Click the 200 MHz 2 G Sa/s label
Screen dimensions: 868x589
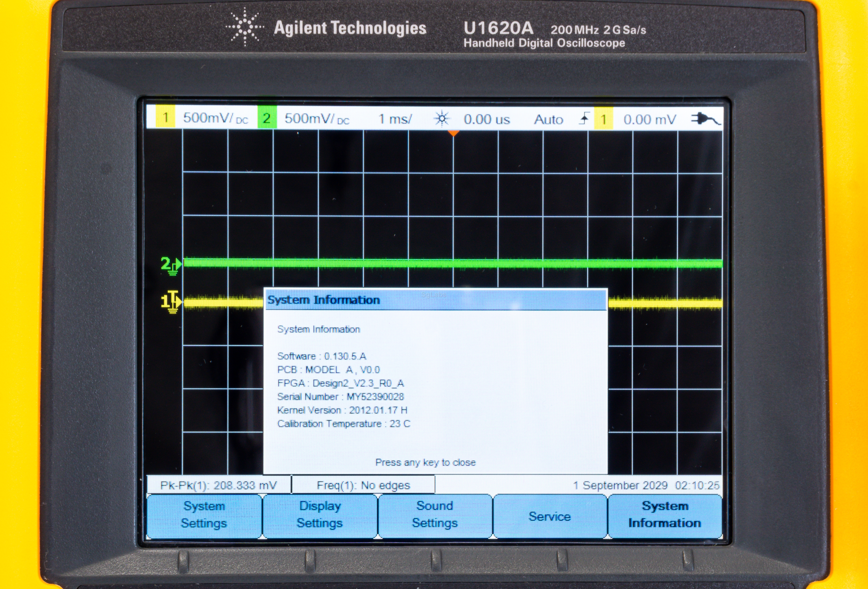point(598,30)
